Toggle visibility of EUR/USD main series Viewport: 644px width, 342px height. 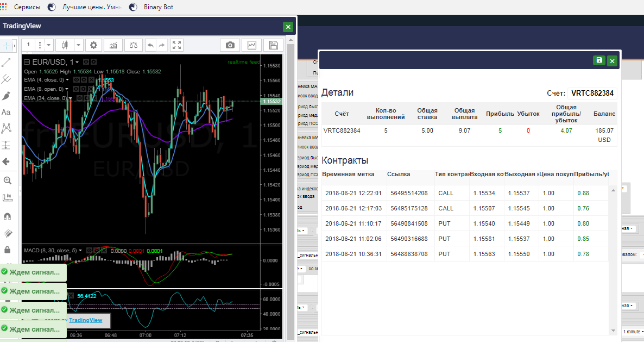[86, 61]
